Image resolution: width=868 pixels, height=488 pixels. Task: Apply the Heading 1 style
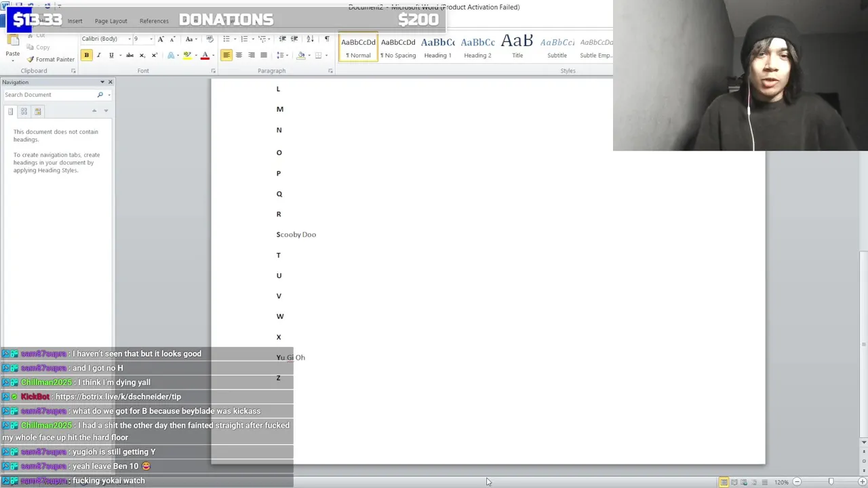point(437,47)
